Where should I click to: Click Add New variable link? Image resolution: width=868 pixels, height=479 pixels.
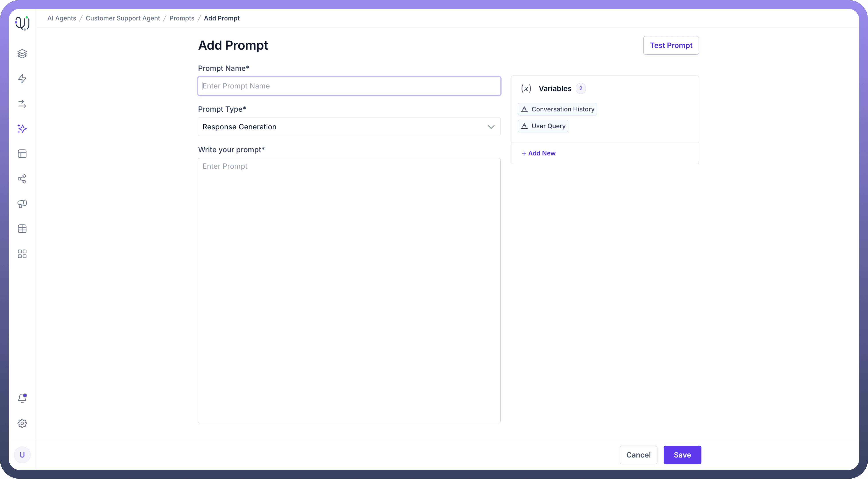pos(539,153)
